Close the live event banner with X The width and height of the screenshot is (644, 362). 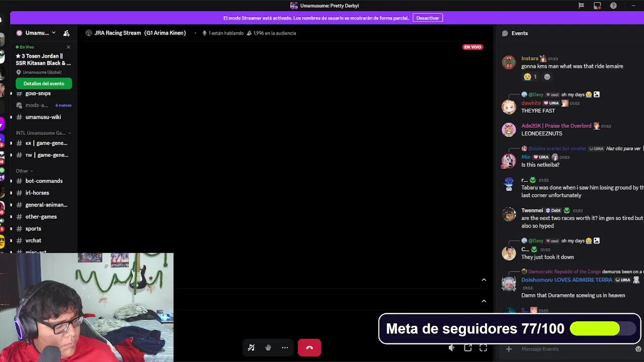tap(68, 47)
